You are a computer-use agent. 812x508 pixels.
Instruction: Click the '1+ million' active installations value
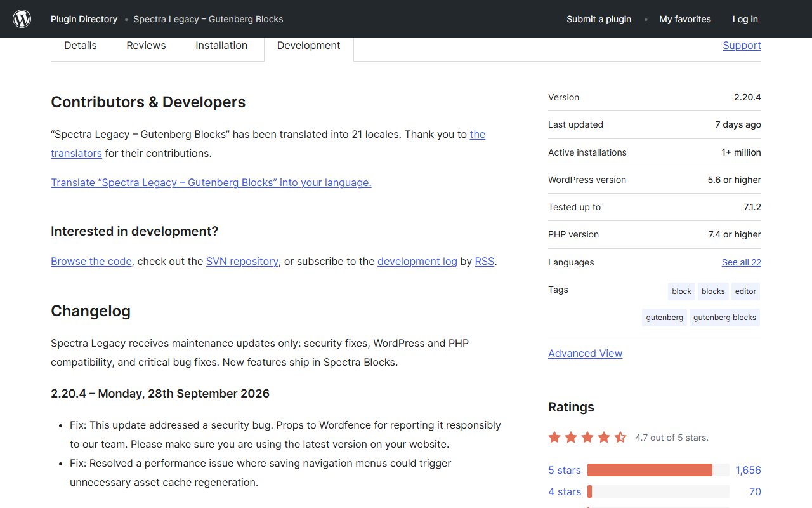[x=741, y=152]
